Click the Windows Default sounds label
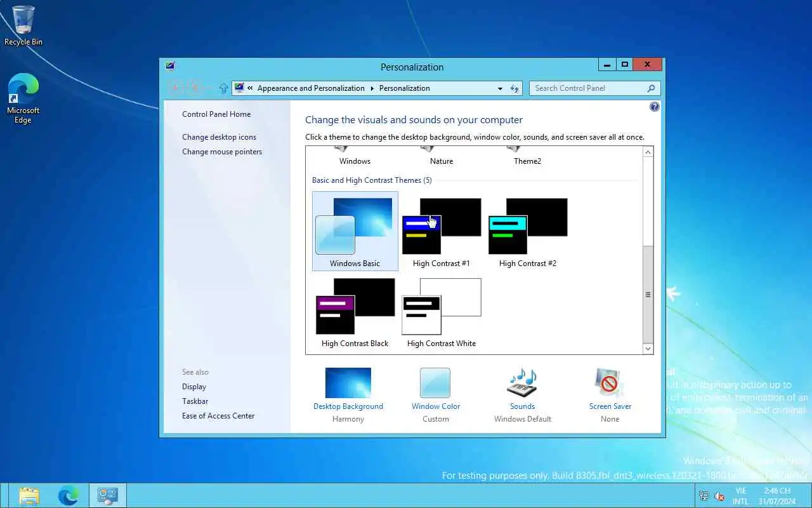The width and height of the screenshot is (812, 508). coord(523,419)
